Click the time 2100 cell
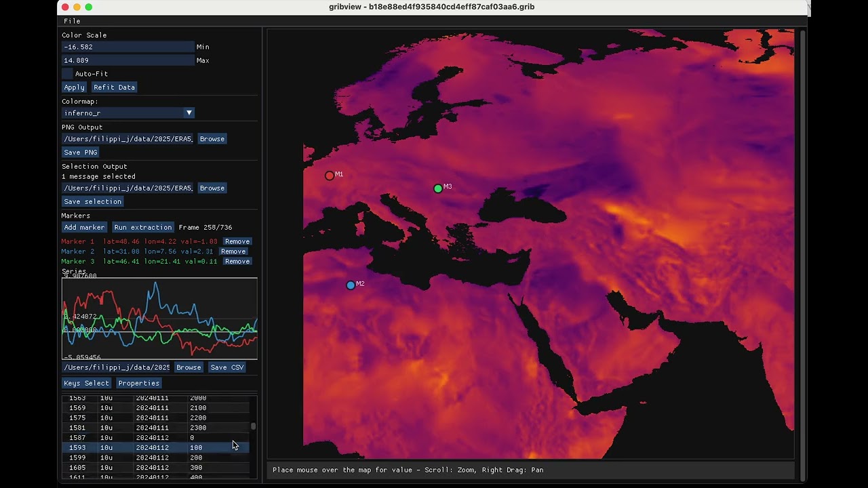 198,408
